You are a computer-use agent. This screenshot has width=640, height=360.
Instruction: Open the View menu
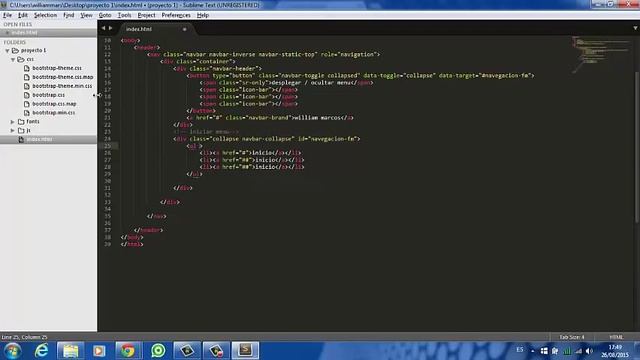pos(86,15)
